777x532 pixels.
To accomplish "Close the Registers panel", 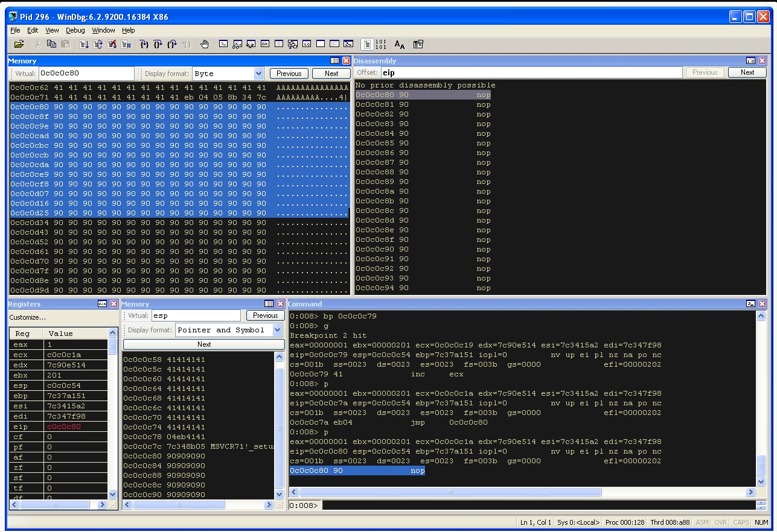I will [x=114, y=304].
